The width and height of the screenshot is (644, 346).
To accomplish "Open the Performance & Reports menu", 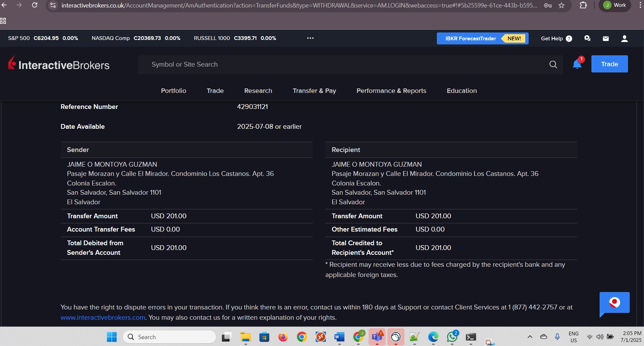I will [x=391, y=91].
